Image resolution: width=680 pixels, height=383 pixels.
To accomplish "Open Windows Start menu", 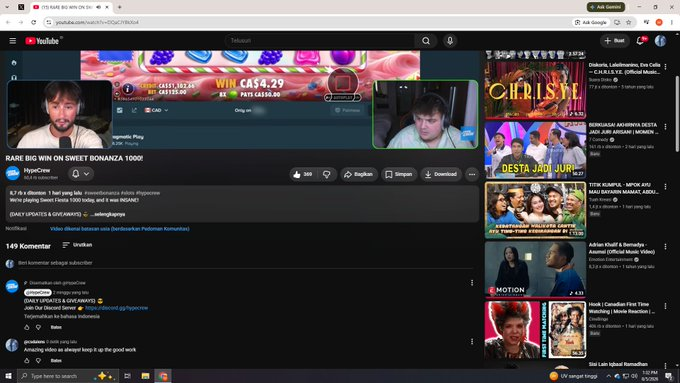I will pyautogui.click(x=8, y=376).
